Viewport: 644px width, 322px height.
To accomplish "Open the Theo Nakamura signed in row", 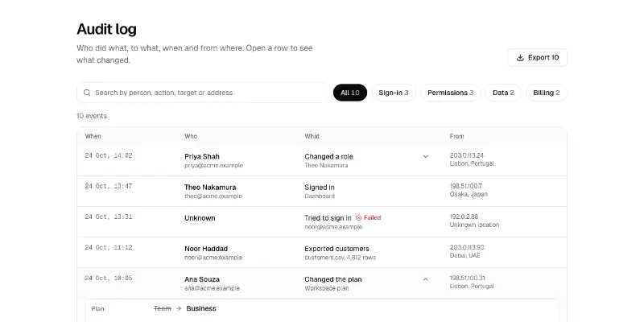I will [321, 192].
